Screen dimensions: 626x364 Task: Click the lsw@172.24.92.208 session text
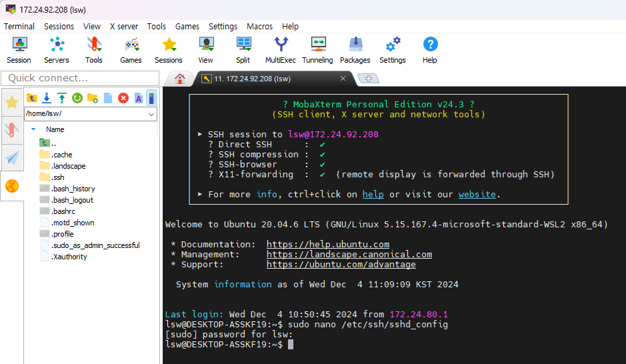333,135
